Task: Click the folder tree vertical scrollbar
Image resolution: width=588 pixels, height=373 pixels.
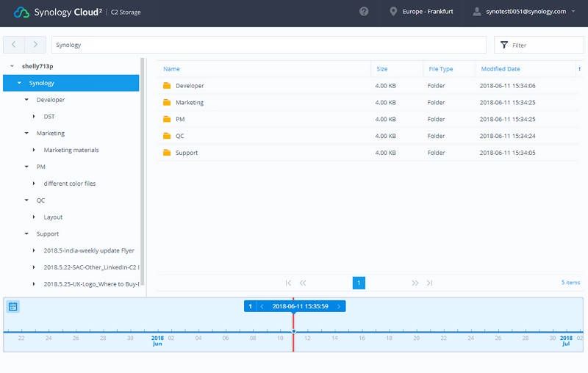Action: (x=143, y=173)
